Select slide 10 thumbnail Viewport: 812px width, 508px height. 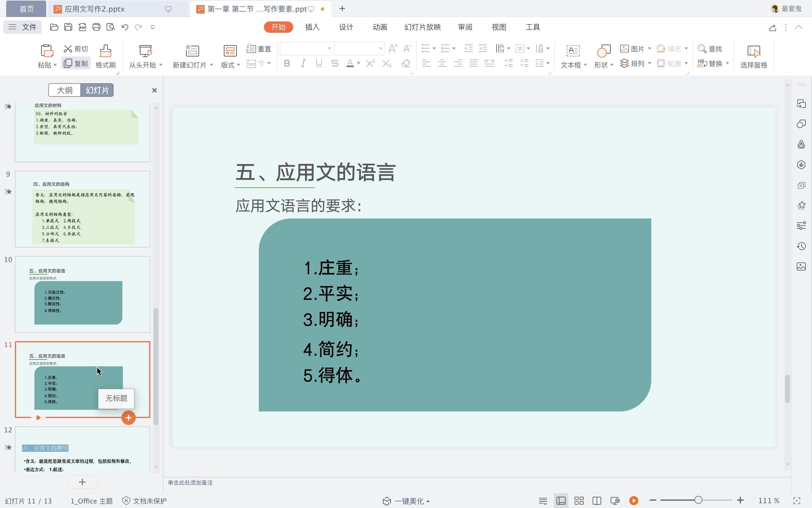tap(83, 294)
